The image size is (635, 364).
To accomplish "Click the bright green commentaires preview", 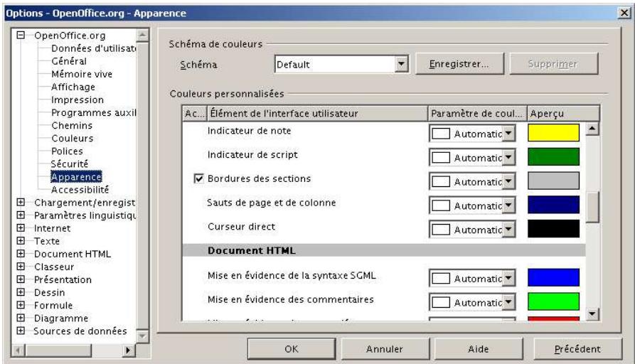I will tap(553, 301).
